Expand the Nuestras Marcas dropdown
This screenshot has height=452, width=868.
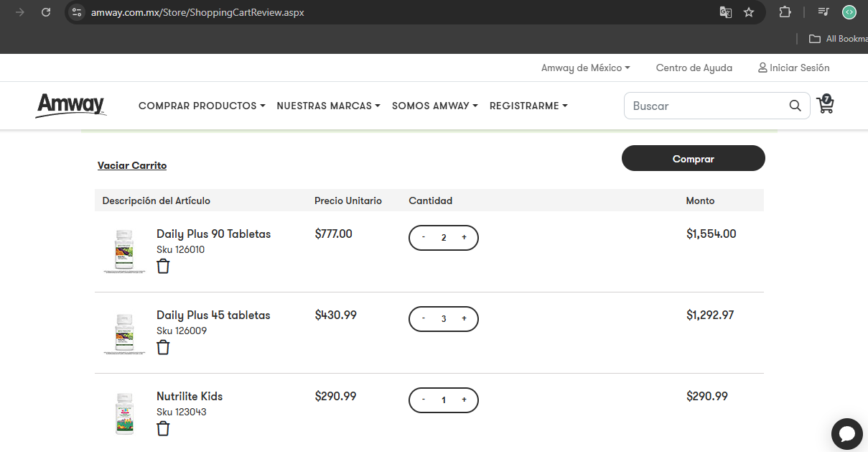tap(328, 106)
